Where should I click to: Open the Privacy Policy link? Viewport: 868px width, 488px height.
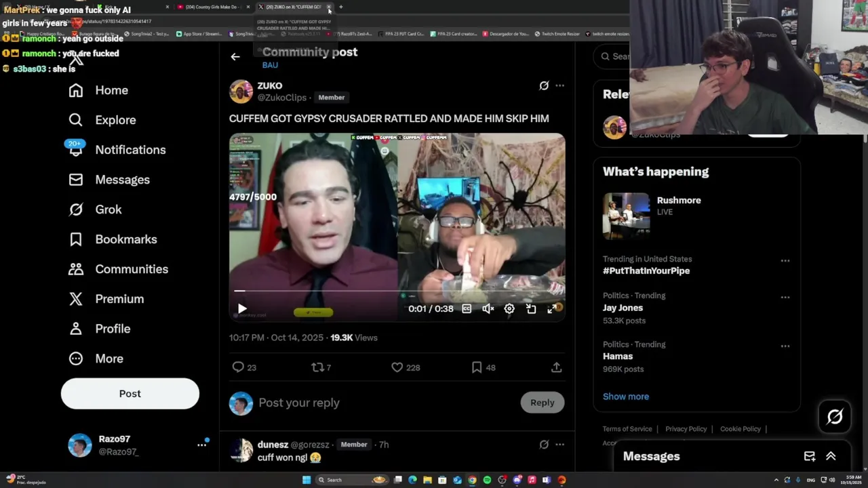click(x=686, y=429)
